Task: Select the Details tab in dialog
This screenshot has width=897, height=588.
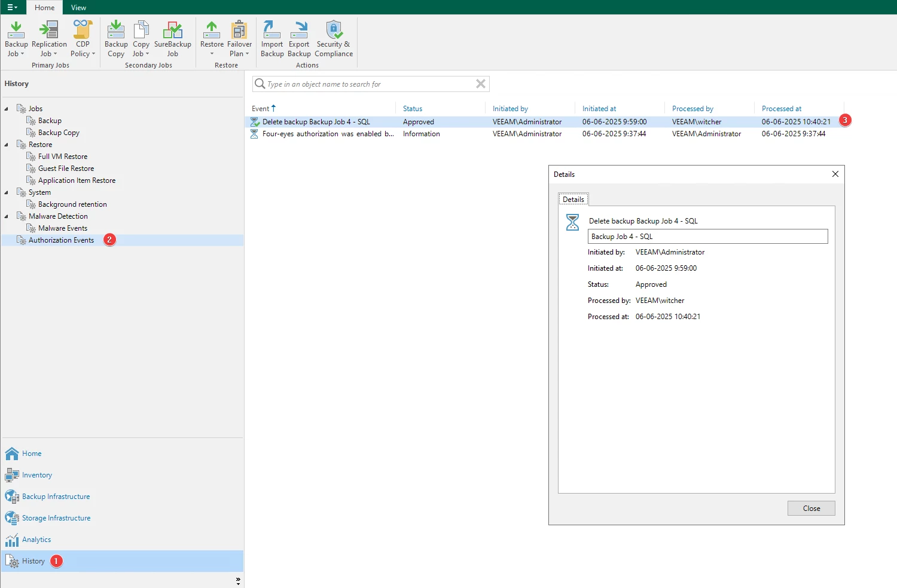Action: pyautogui.click(x=573, y=200)
